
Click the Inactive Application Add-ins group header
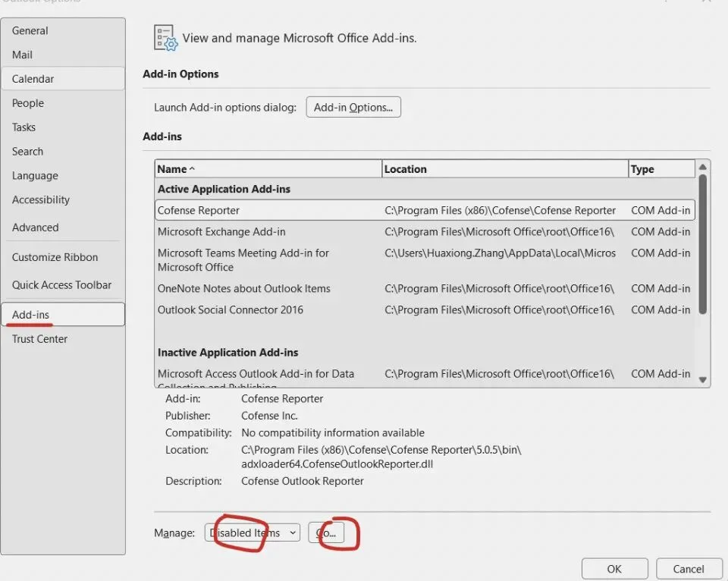point(227,353)
